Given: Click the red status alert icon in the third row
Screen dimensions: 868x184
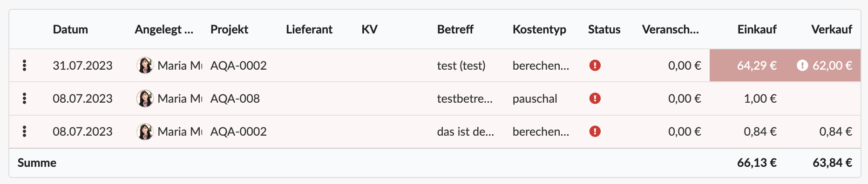Looking at the screenshot, I should click(x=595, y=131).
